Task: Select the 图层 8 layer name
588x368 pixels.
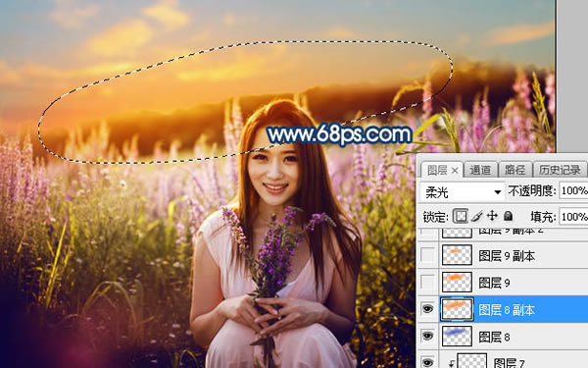Action: pos(494,337)
